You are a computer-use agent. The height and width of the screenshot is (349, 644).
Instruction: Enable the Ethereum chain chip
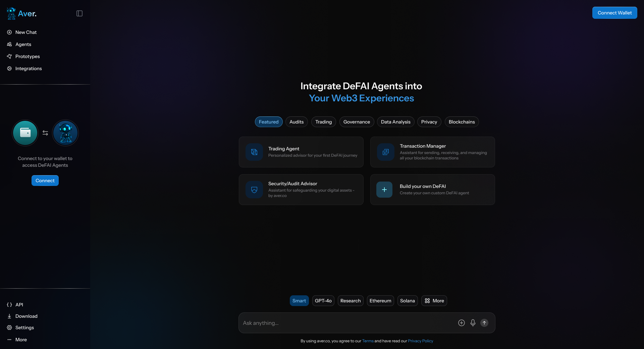point(380,301)
